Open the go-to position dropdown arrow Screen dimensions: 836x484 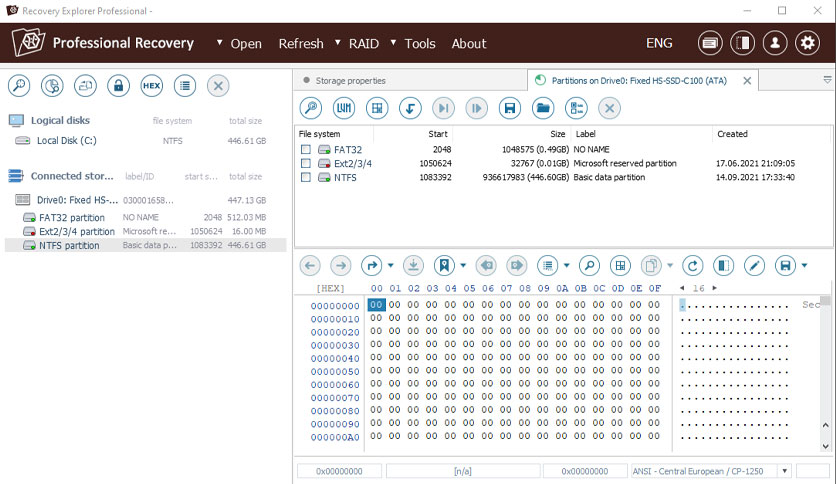390,265
